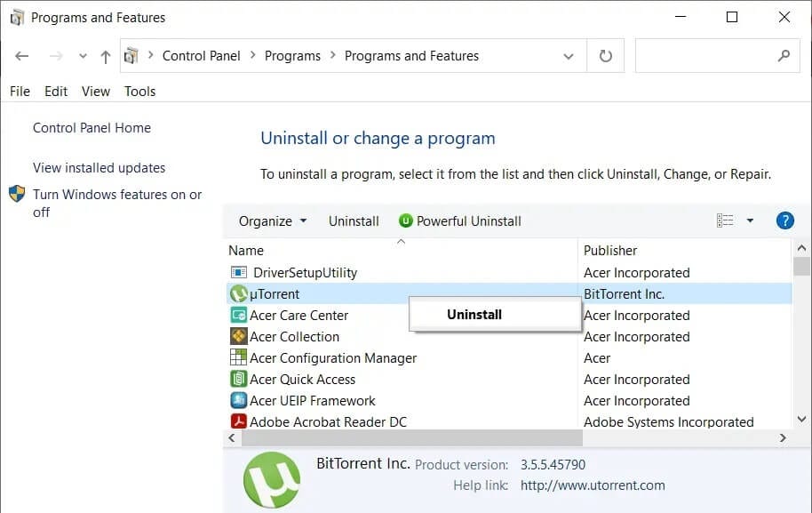
Task: Click Adobe Systems Incorporated publisher cell
Action: tap(669, 421)
